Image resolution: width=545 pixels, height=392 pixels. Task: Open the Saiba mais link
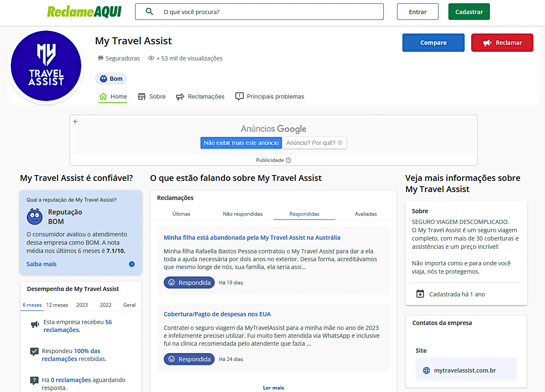pos(41,264)
